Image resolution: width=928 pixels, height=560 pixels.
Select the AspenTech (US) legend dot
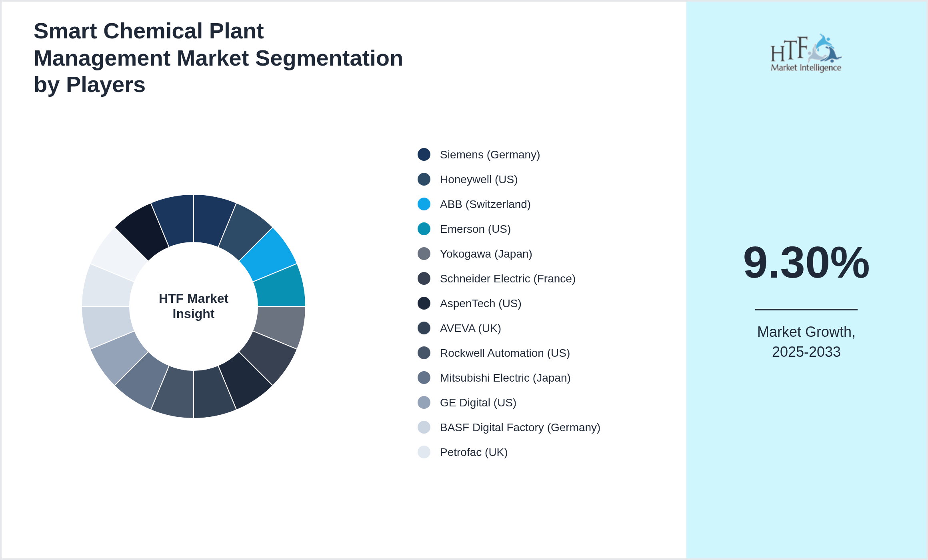423,303
